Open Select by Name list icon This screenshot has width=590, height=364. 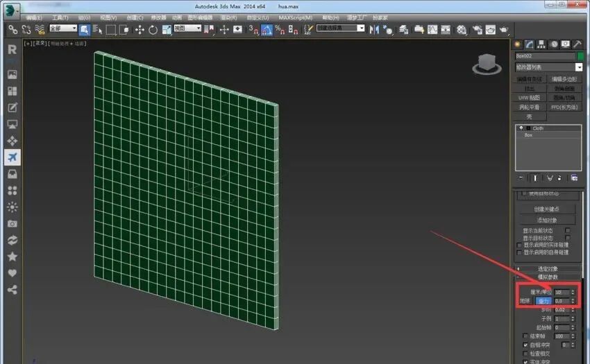(x=97, y=30)
